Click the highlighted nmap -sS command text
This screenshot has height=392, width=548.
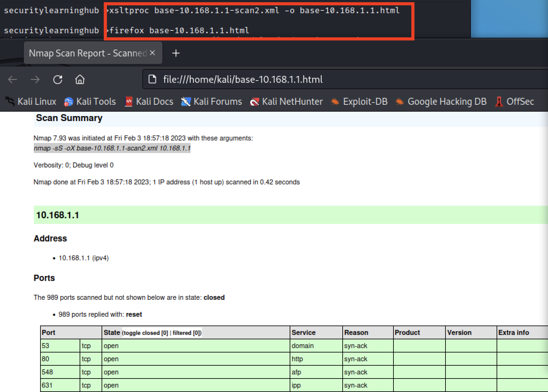coord(112,148)
